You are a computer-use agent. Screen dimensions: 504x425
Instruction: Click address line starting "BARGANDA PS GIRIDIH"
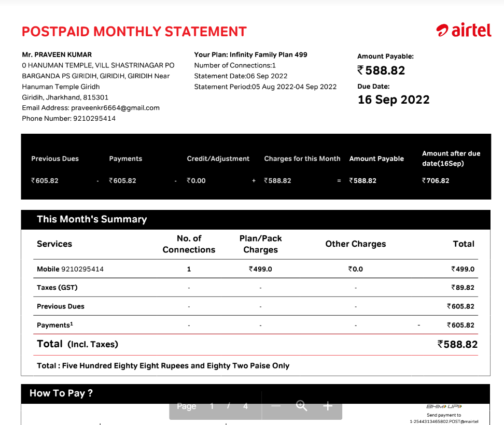[96, 76]
